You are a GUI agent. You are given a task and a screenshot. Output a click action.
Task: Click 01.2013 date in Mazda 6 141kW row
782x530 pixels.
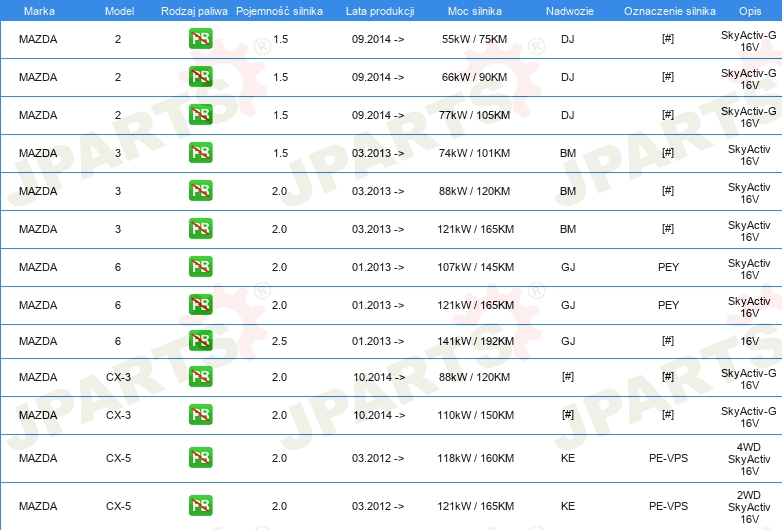pyautogui.click(x=378, y=341)
